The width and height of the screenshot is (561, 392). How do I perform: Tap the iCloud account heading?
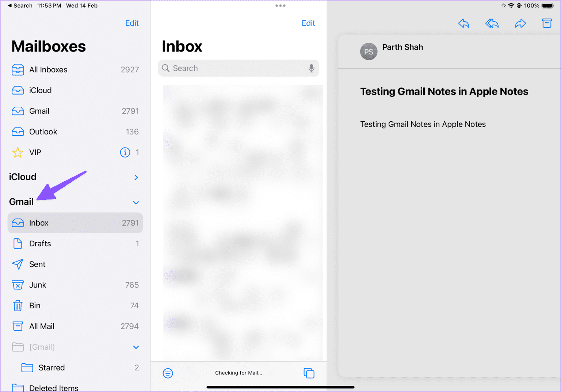pos(23,177)
